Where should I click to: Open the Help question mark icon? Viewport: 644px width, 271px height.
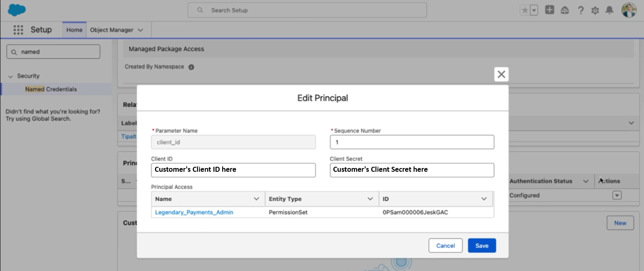[x=580, y=10]
